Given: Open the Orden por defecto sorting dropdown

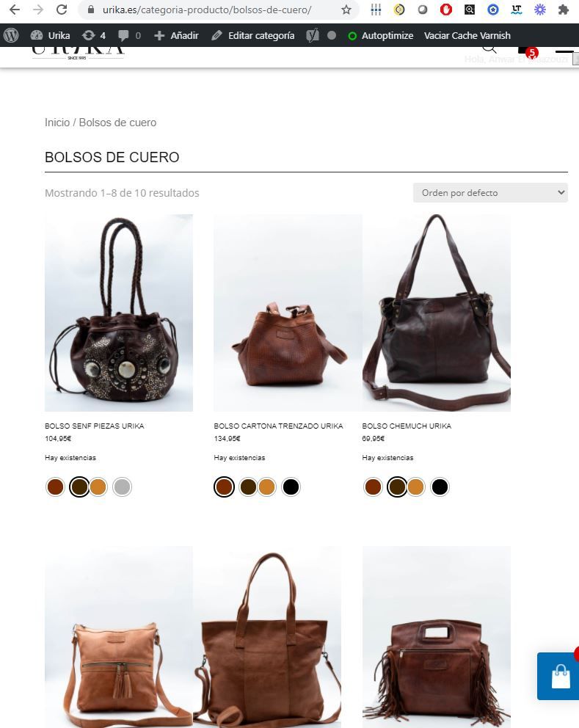Looking at the screenshot, I should point(490,193).
